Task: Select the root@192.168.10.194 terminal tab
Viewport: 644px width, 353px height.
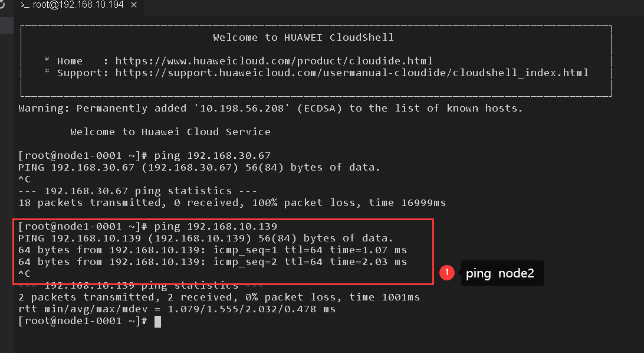Action: (x=77, y=5)
